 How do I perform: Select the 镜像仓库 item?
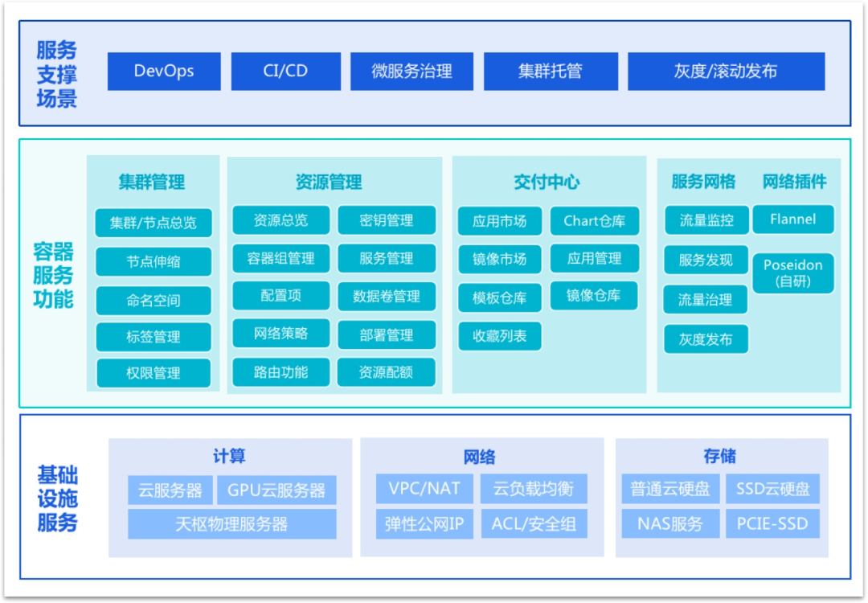(x=594, y=296)
